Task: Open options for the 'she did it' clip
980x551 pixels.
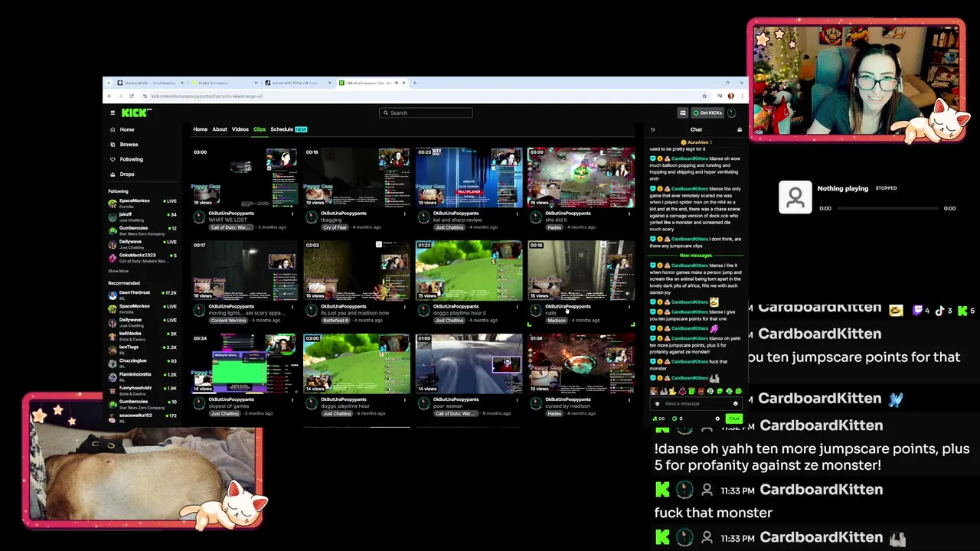Action: [x=629, y=214]
